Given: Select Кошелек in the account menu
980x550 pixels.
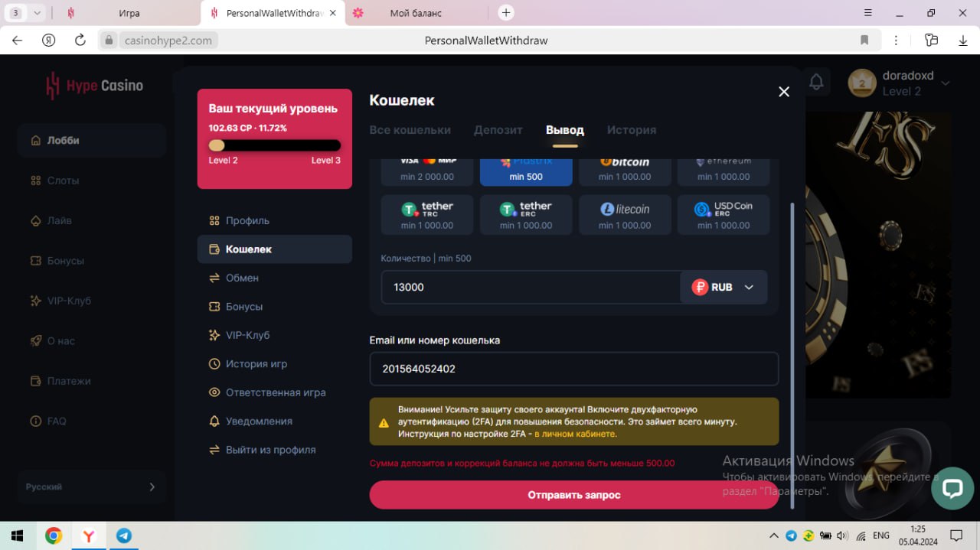Looking at the screenshot, I should coord(274,249).
